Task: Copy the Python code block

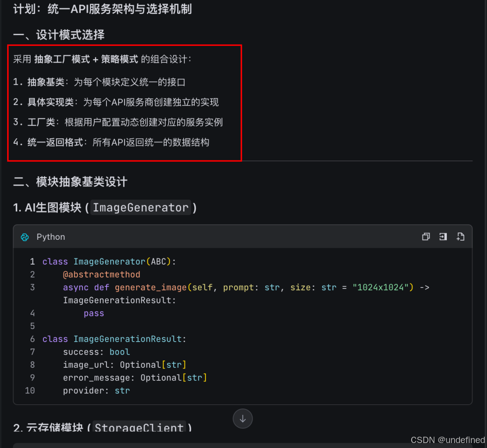Action: point(426,237)
